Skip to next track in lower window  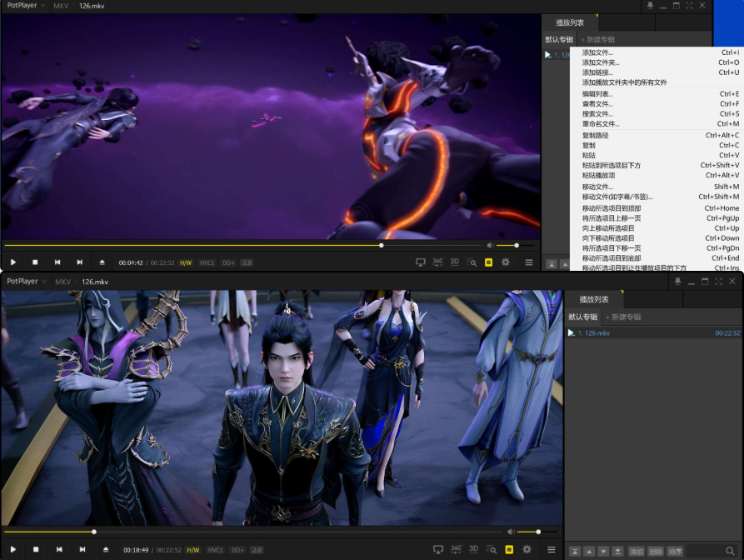point(82,550)
